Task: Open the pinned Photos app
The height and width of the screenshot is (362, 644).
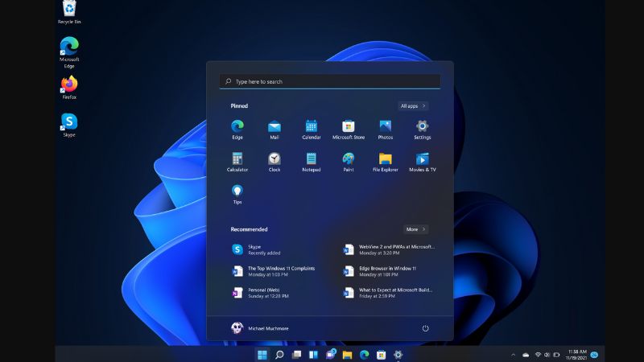Action: click(x=386, y=130)
